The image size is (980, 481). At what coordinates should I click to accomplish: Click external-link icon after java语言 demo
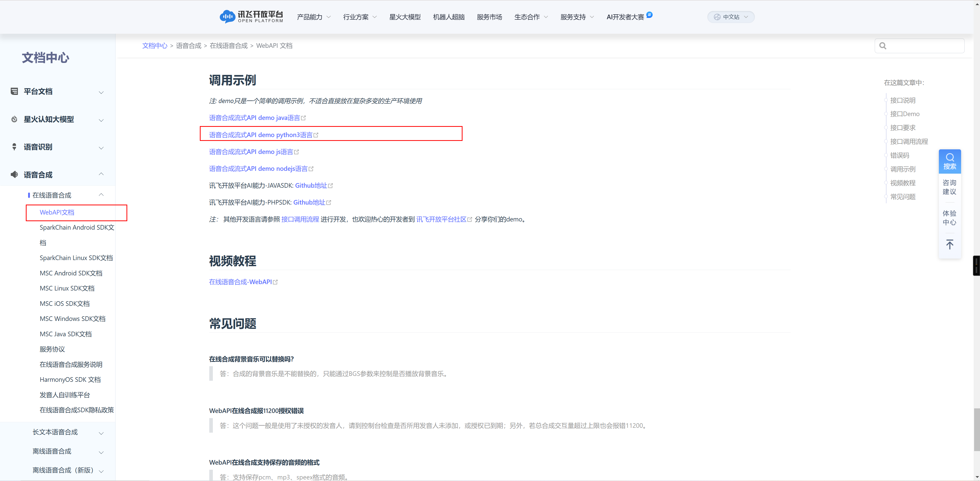pos(303,118)
